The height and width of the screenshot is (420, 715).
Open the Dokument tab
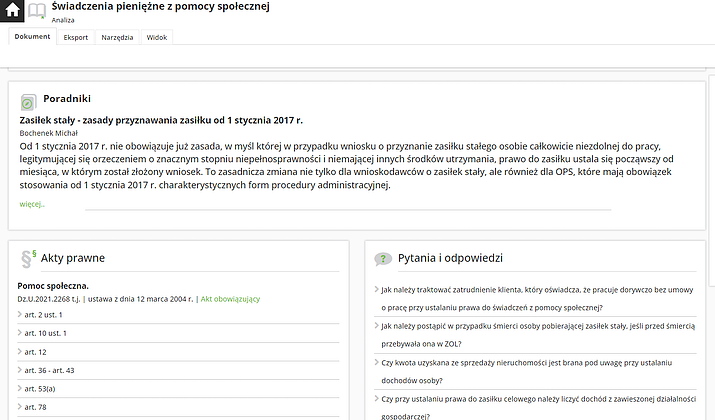(x=32, y=37)
